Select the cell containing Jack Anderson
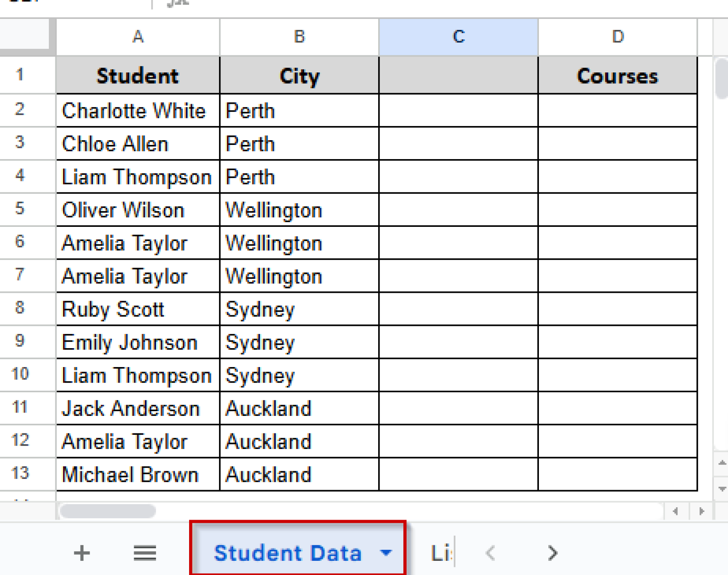 point(137,408)
